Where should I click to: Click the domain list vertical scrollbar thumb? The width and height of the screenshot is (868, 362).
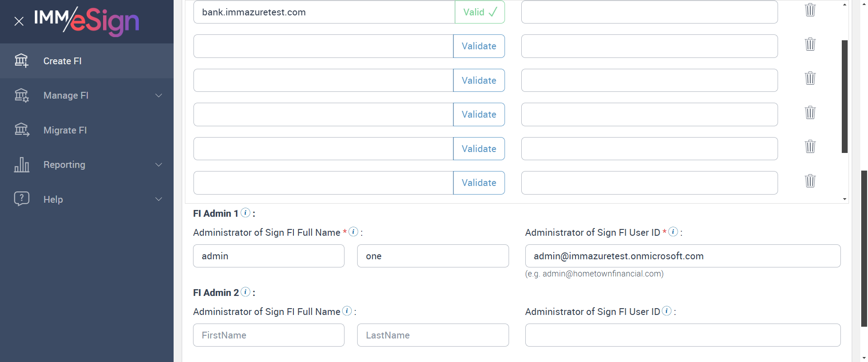[x=844, y=96]
